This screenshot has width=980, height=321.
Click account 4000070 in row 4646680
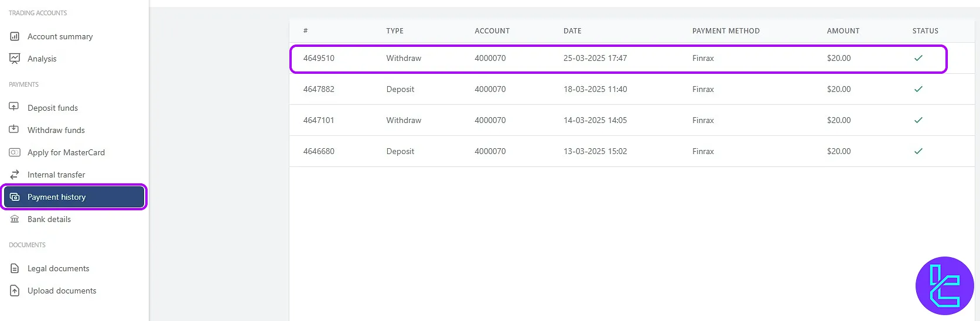pyautogui.click(x=490, y=151)
